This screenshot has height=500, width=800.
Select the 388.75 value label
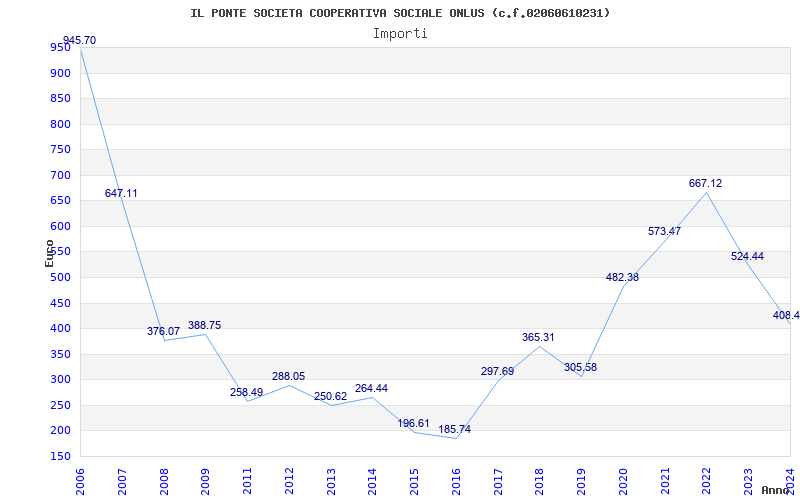pyautogui.click(x=205, y=326)
